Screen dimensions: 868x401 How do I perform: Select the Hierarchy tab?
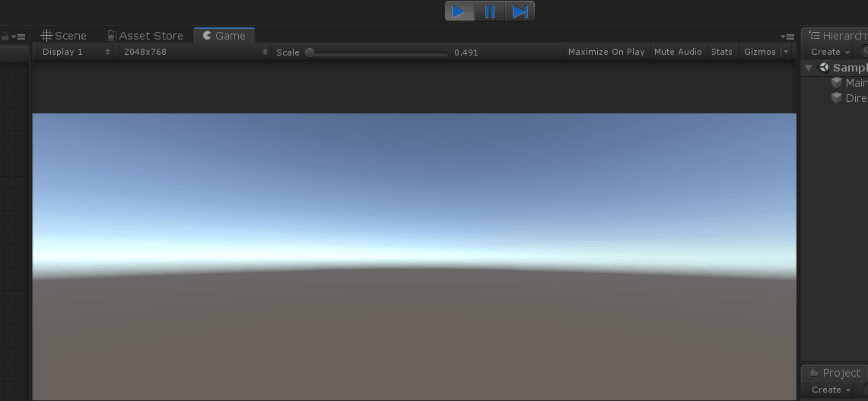[x=837, y=36]
